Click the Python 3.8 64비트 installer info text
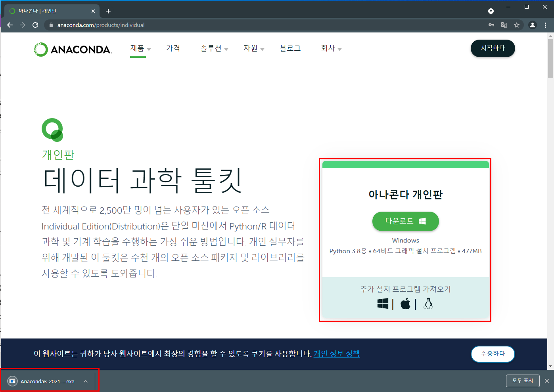Image resolution: width=554 pixels, height=392 pixels. coord(406,251)
